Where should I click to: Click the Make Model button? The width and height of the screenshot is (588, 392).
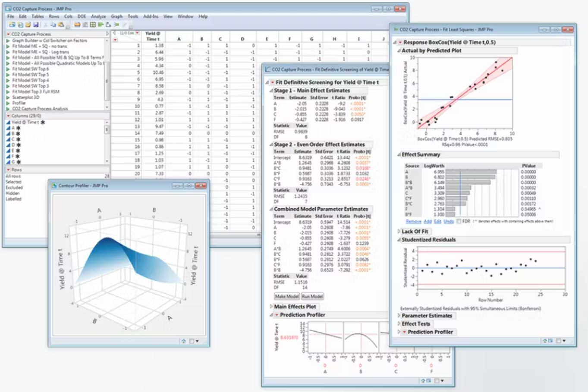(286, 296)
